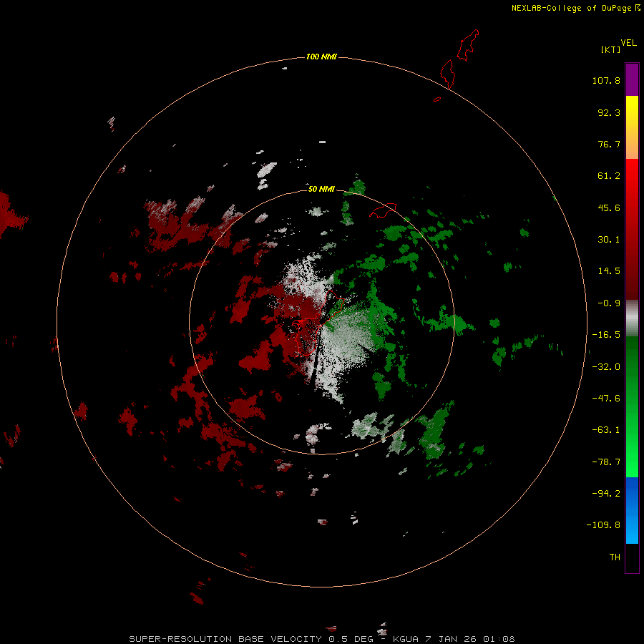The width and height of the screenshot is (644, 644).
Task: Click the 50 NMI range ring label
Action: point(321,189)
